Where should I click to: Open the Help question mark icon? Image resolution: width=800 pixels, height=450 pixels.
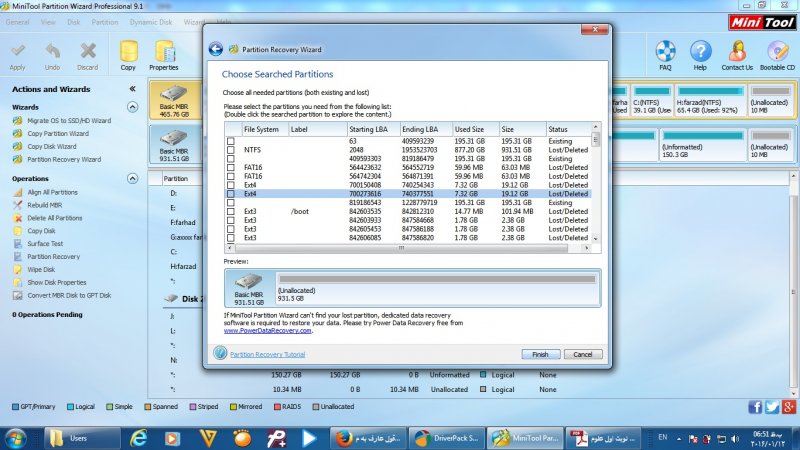701,51
